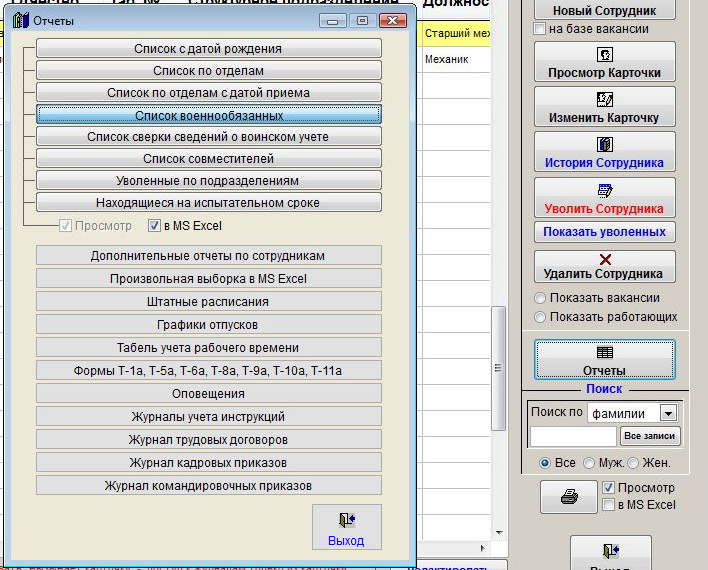Viewport: 708px width, 570px height.
Task: Click the books icon in the Отчеты title bar
Action: click(21, 20)
